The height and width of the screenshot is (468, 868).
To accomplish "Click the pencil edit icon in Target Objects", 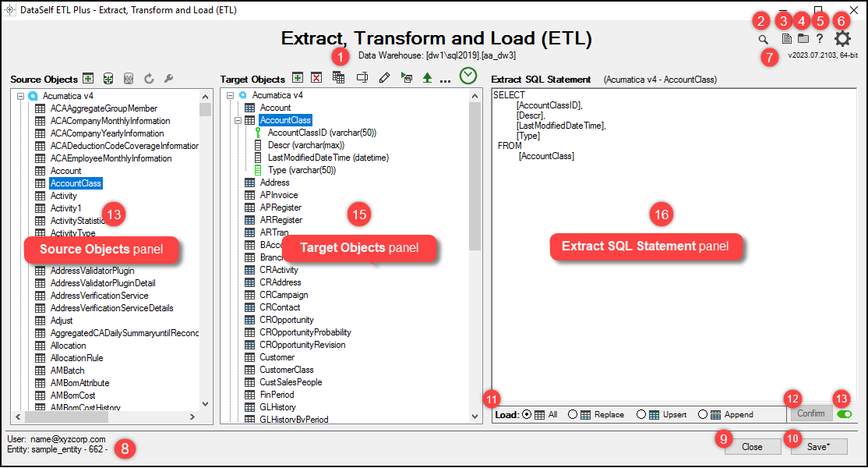I will tap(383, 78).
